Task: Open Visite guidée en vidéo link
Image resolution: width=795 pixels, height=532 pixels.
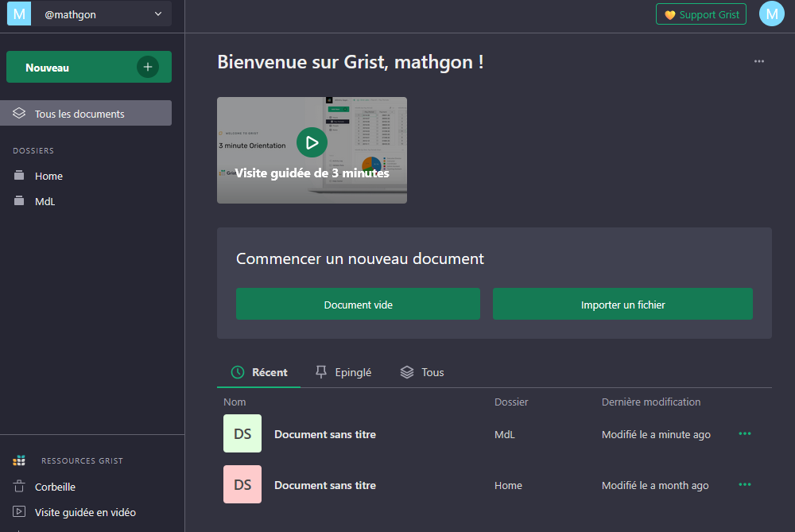Action: pyautogui.click(x=84, y=512)
